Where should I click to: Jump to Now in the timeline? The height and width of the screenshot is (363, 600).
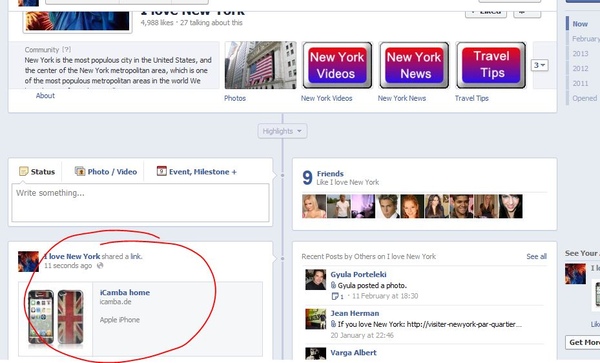point(580,24)
